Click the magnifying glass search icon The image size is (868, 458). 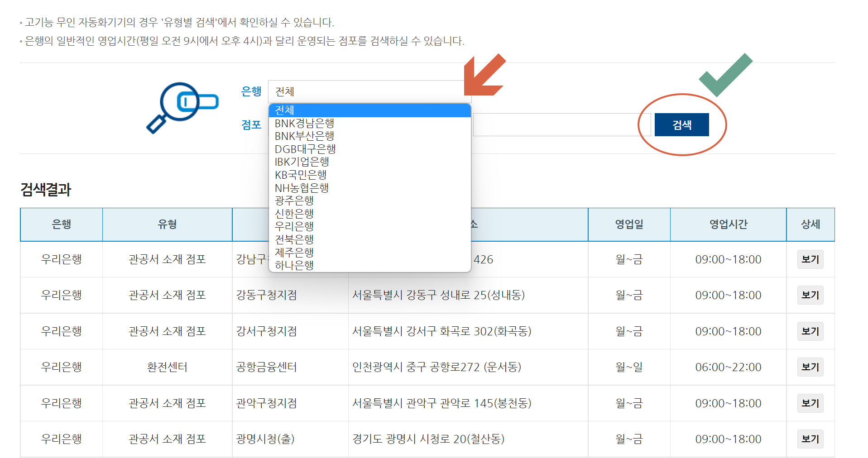coord(182,108)
